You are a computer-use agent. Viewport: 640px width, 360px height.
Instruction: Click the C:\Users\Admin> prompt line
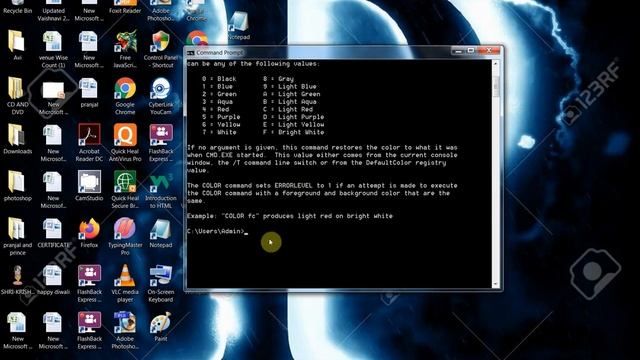click(x=217, y=231)
